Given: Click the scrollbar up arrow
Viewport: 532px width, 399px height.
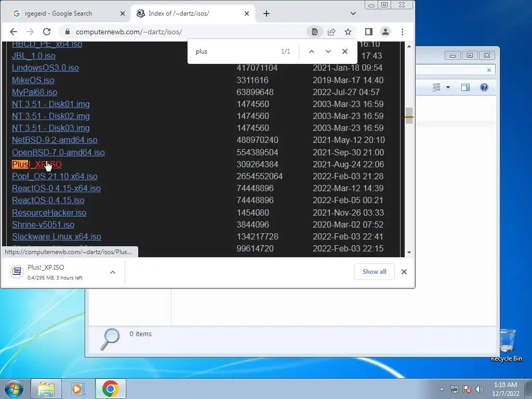Looking at the screenshot, I should (409, 46).
